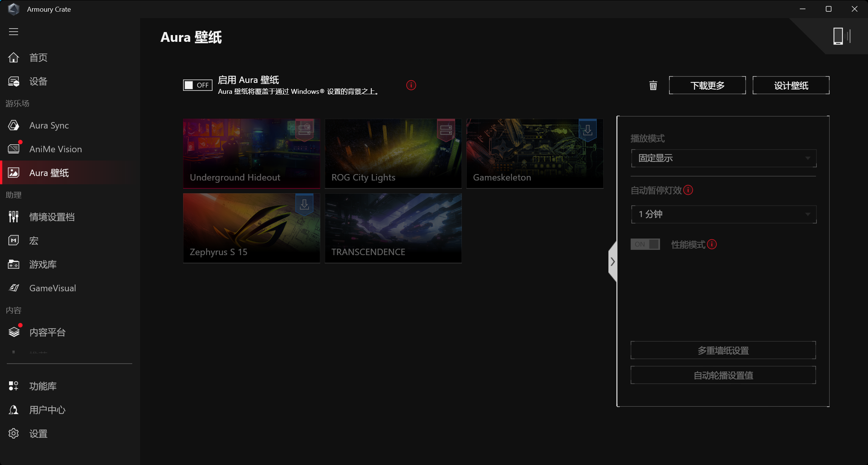
Task: Click info icon beside 启用 Aura 壁纸
Action: pos(411,85)
